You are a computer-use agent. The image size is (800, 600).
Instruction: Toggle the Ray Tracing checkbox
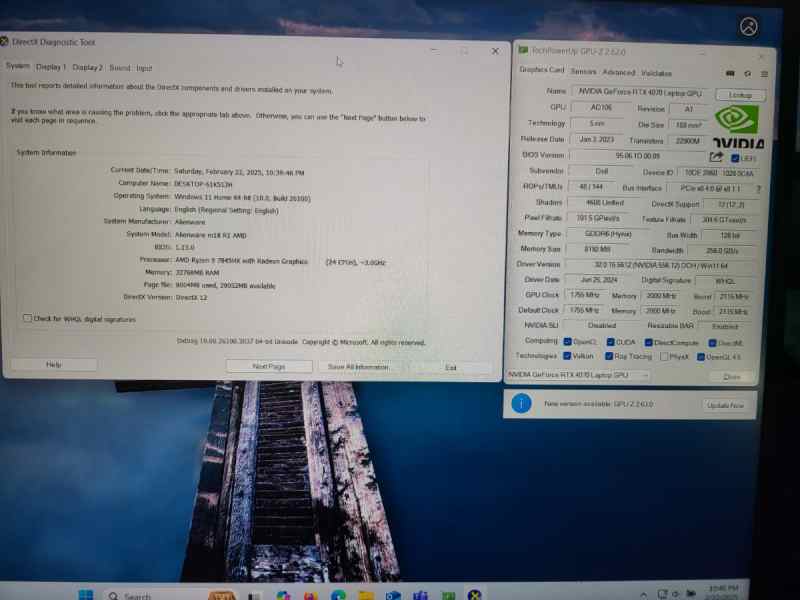coord(609,356)
